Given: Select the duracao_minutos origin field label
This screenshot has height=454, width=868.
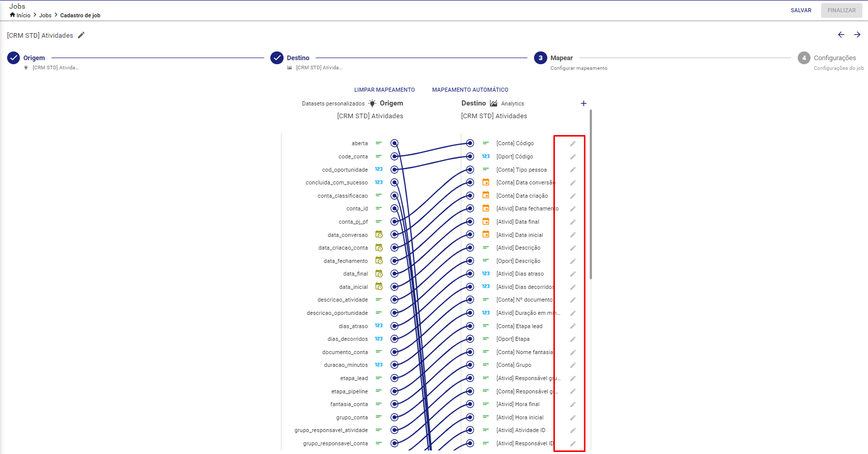Looking at the screenshot, I should pos(346,365).
